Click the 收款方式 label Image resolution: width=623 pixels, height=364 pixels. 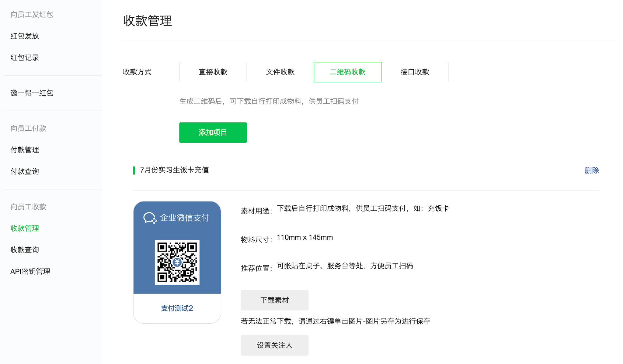click(137, 72)
